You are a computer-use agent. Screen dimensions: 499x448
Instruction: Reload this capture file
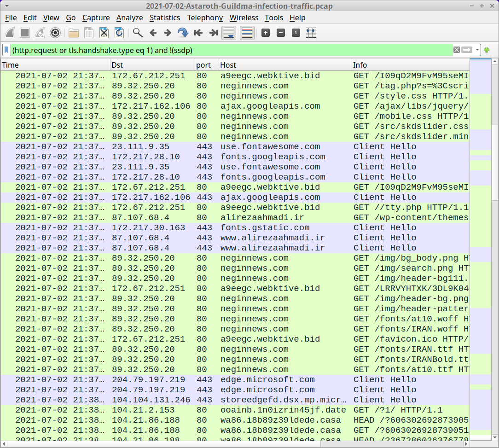(x=119, y=33)
